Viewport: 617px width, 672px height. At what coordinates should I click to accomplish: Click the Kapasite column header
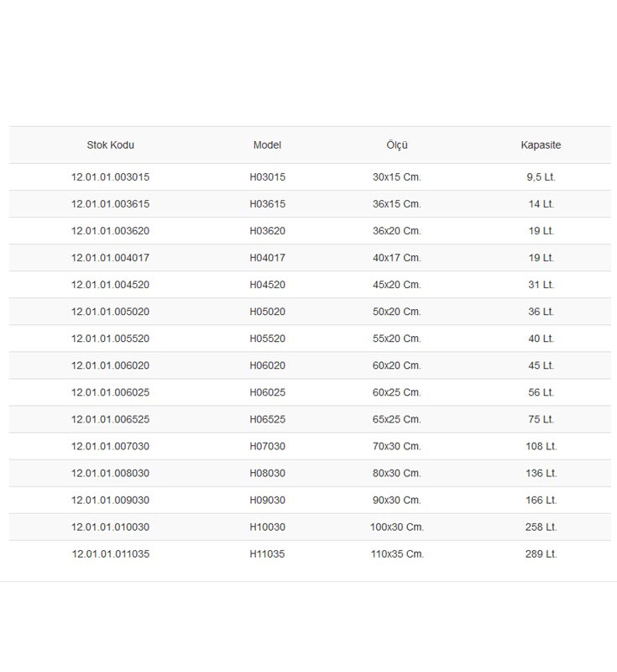coord(541,144)
